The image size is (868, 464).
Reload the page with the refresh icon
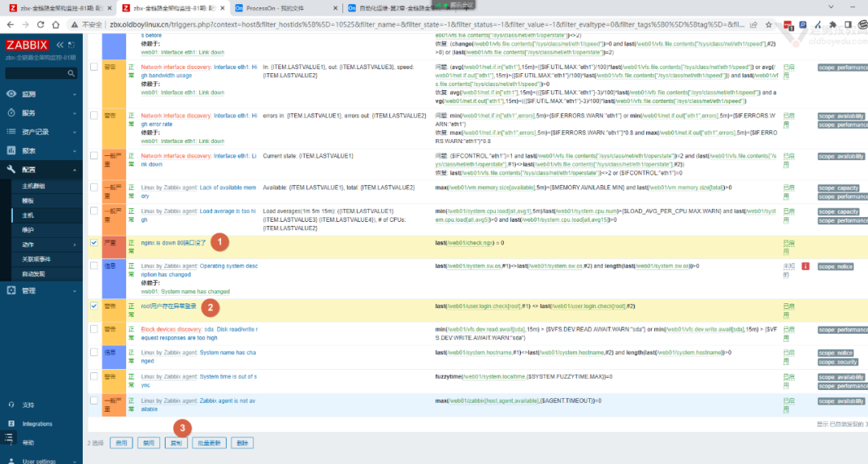tap(40, 24)
